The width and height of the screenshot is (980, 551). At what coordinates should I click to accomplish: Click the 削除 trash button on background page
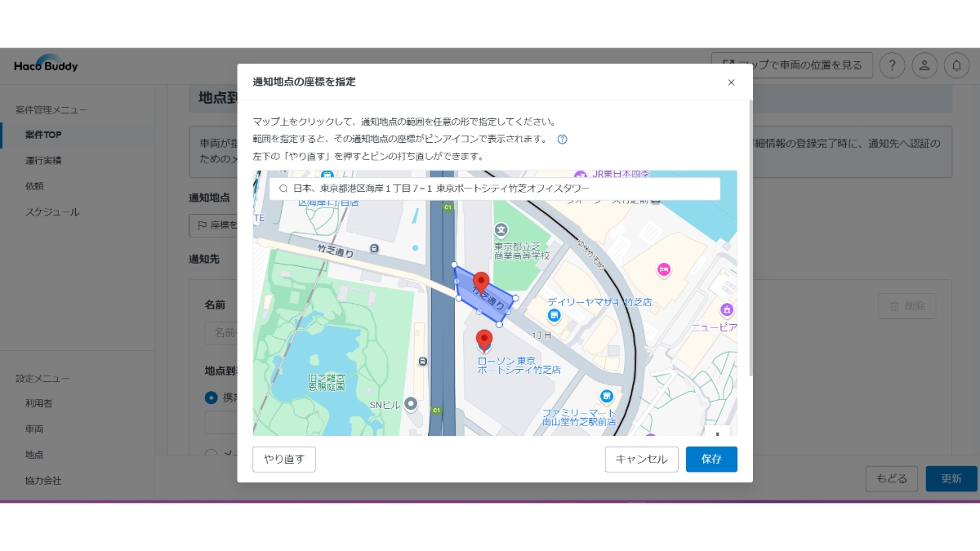point(907,306)
